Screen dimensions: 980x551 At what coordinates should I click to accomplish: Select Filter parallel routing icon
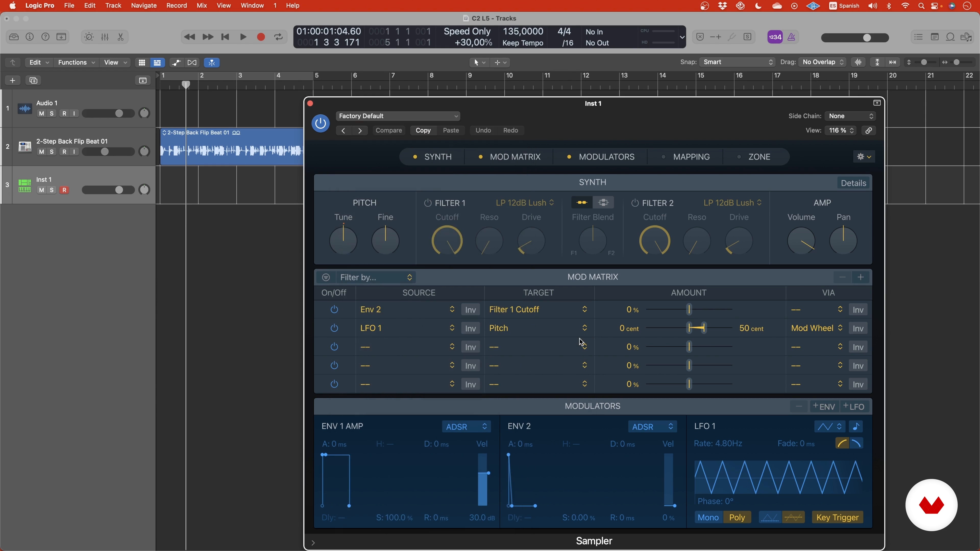click(603, 203)
